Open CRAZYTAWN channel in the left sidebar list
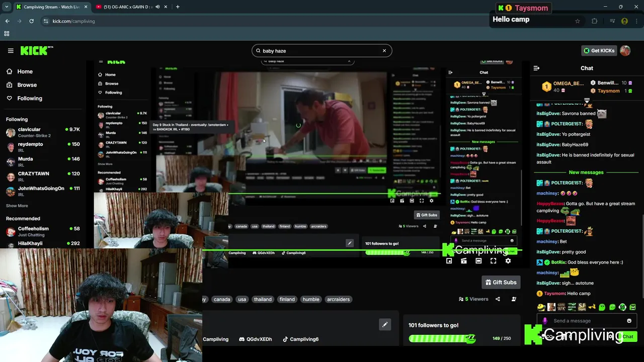The height and width of the screenshot is (362, 644). coord(43,176)
